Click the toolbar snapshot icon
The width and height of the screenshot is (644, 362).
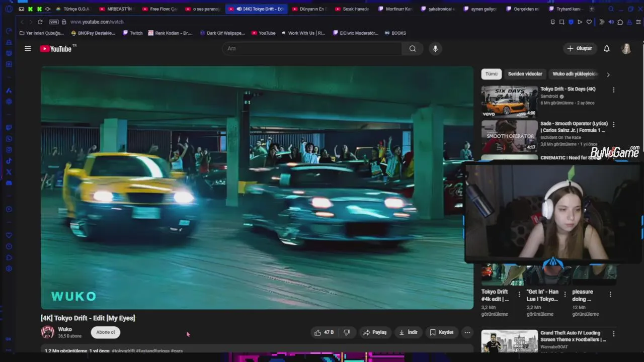[x=562, y=22]
